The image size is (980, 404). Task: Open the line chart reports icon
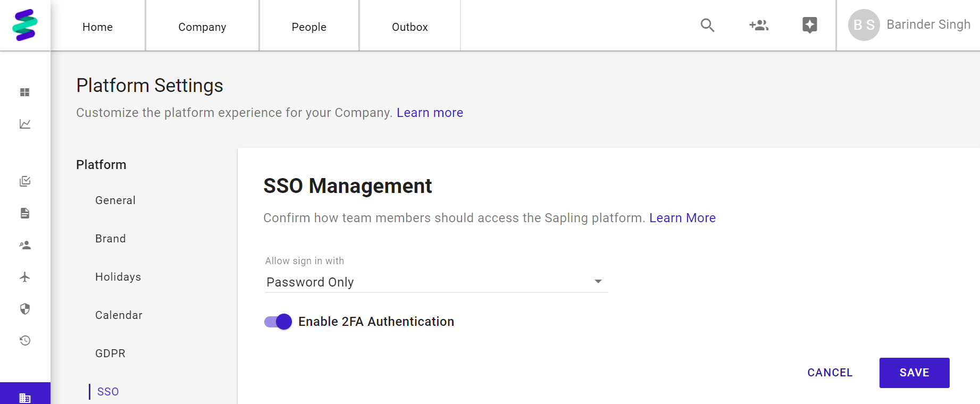pyautogui.click(x=25, y=124)
